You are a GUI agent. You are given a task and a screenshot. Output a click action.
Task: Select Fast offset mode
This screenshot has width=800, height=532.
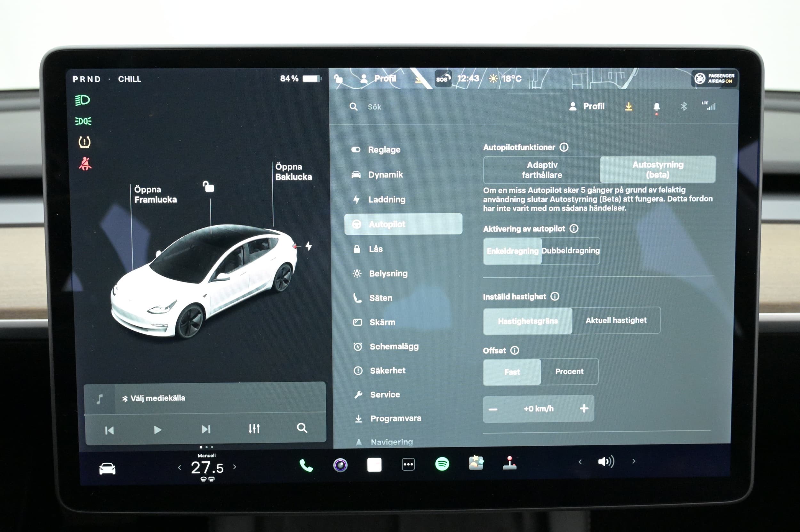coord(512,372)
